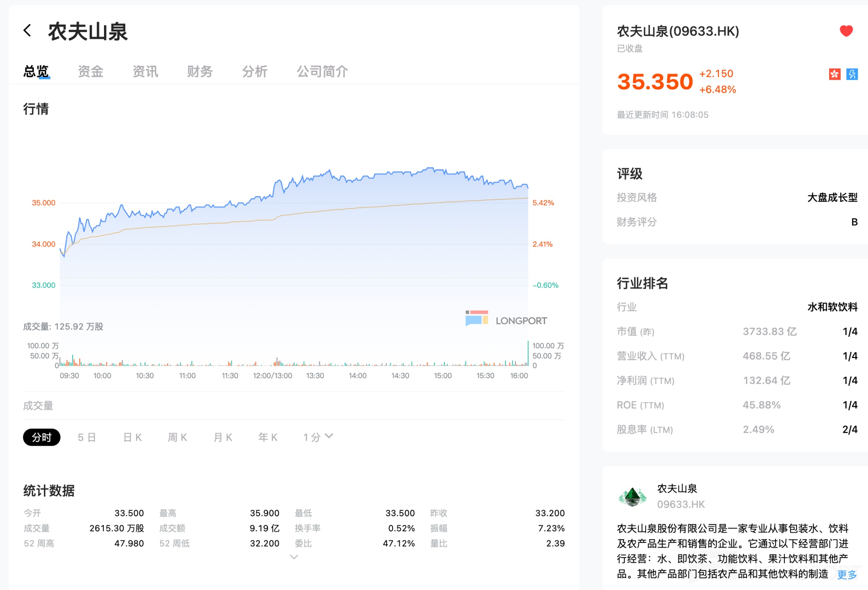The width and height of the screenshot is (868, 590).
Task: Switch chart to 5 日 view
Action: pyautogui.click(x=87, y=437)
